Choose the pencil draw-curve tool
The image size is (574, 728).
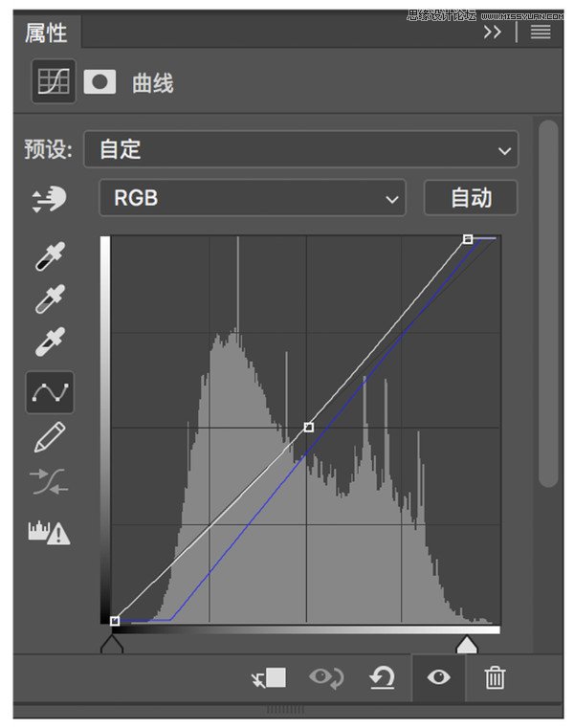(x=50, y=437)
